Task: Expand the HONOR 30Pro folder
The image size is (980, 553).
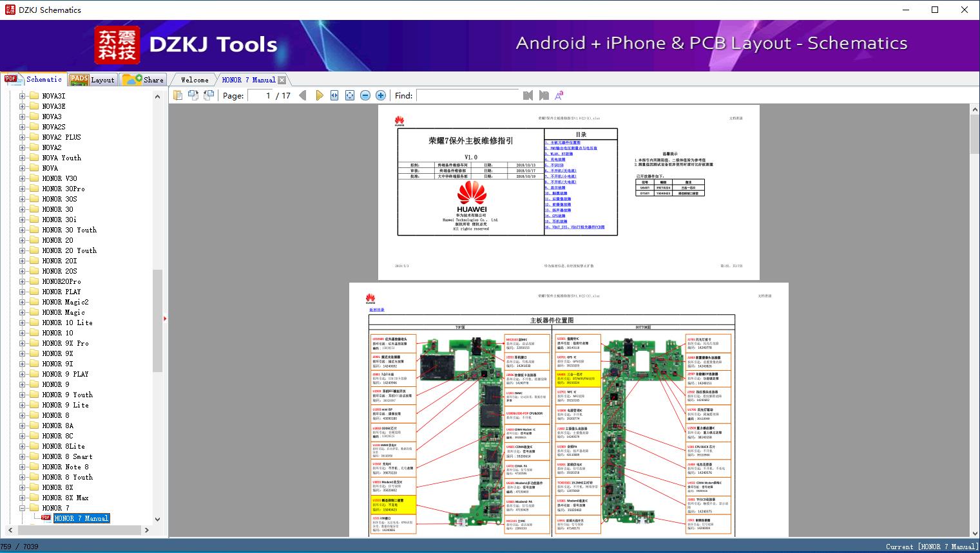Action: tap(22, 189)
